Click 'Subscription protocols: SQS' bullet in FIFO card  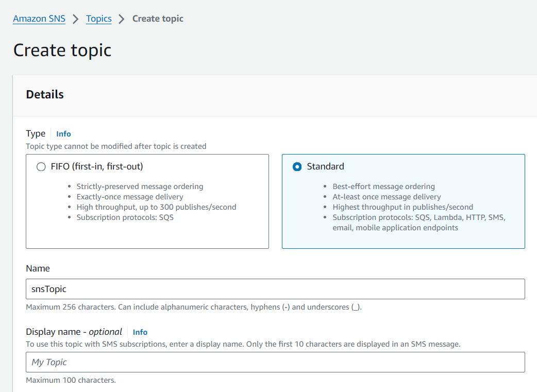125,217
